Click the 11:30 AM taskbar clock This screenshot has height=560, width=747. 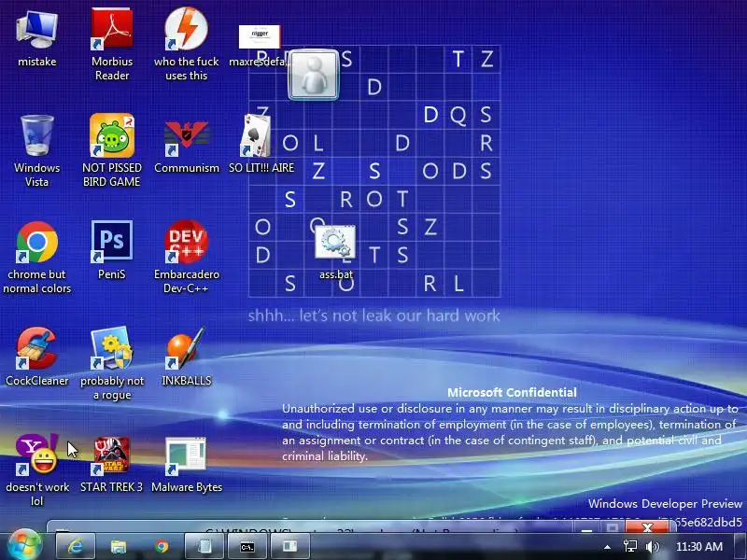[698, 547]
